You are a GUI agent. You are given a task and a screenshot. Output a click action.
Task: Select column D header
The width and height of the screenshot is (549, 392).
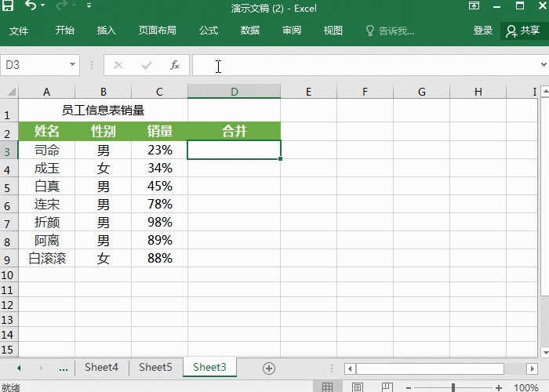point(235,92)
